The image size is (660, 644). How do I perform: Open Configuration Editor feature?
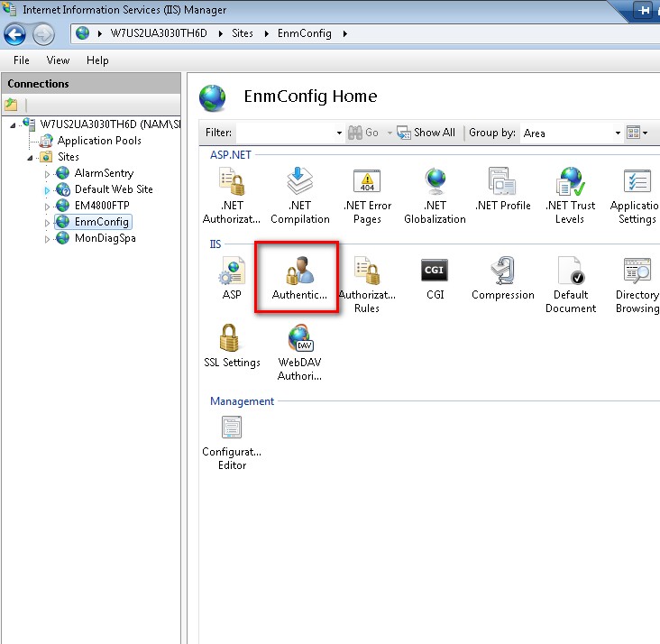point(232,442)
